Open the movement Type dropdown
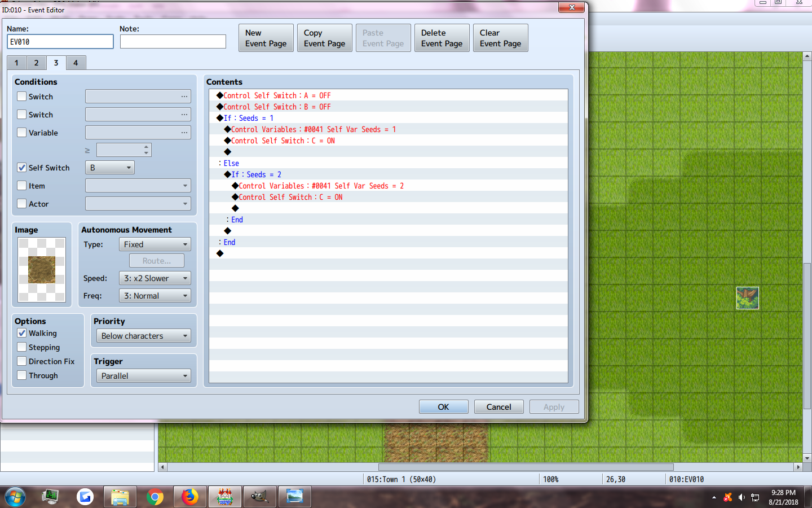Image resolution: width=812 pixels, height=508 pixels. (x=155, y=244)
